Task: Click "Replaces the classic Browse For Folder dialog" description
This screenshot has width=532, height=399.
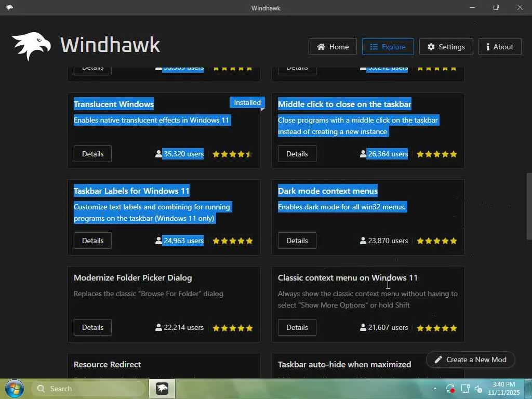Action: 148,294
